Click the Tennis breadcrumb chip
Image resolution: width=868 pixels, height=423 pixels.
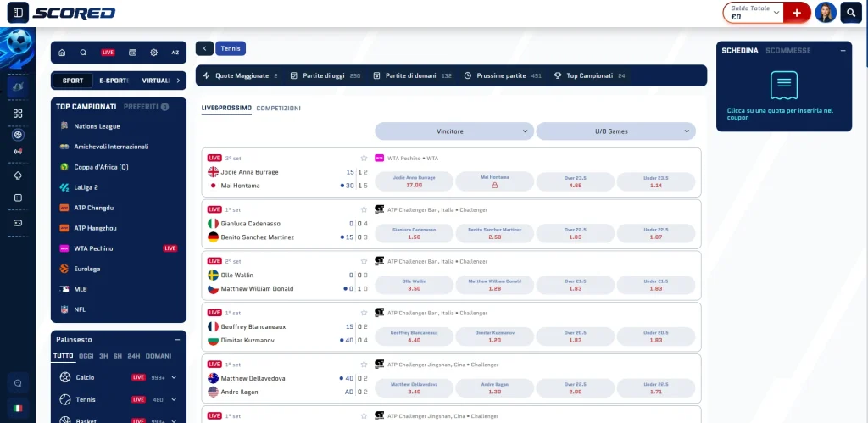[x=231, y=48]
